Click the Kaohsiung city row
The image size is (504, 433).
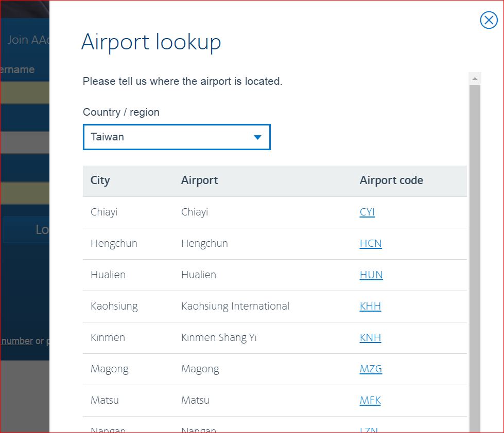click(x=114, y=306)
